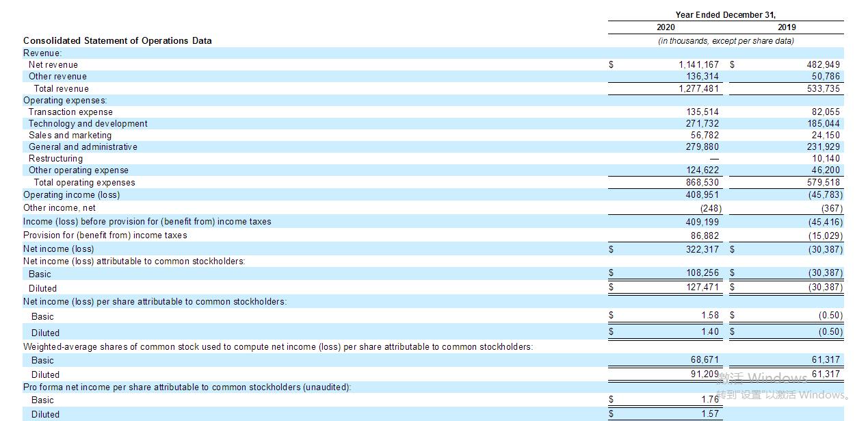Select the "Net revenue" row label
This screenshot has width=868, height=421.
click(x=53, y=65)
